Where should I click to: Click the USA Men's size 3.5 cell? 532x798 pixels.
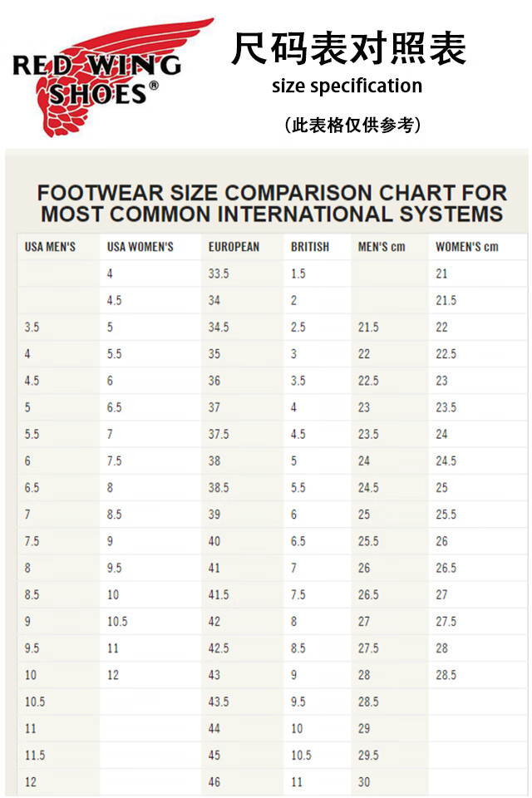32,328
